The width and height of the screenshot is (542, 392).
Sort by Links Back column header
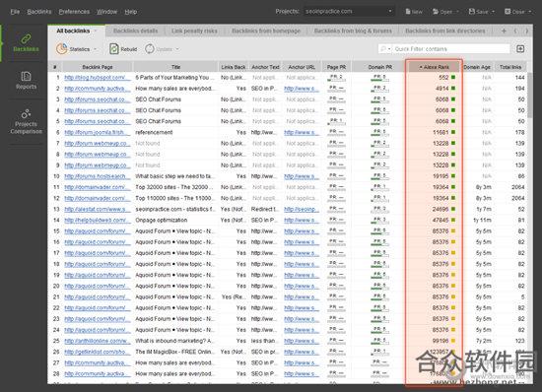tap(234, 67)
